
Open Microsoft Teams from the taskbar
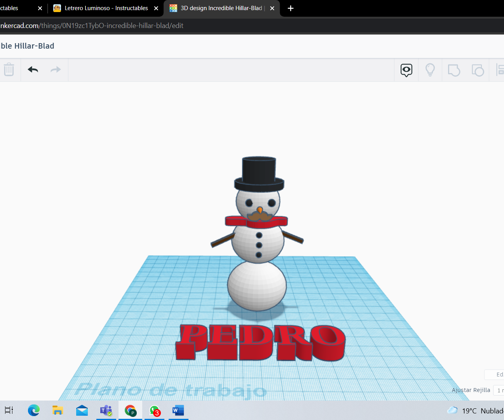tap(106, 410)
